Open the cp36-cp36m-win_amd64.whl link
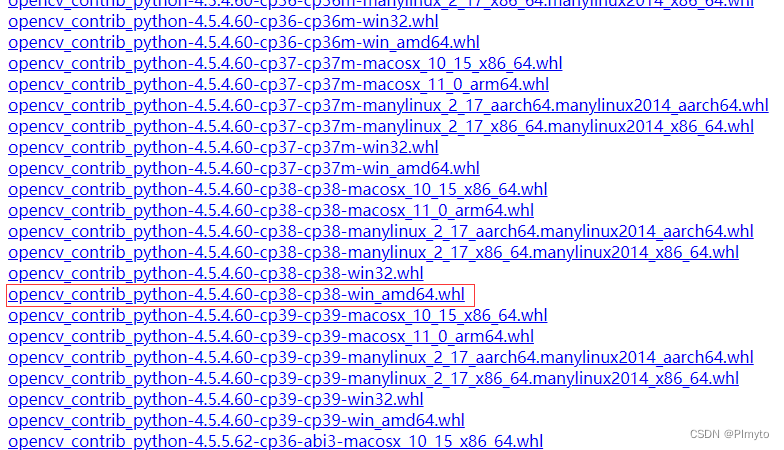 pyautogui.click(x=244, y=42)
